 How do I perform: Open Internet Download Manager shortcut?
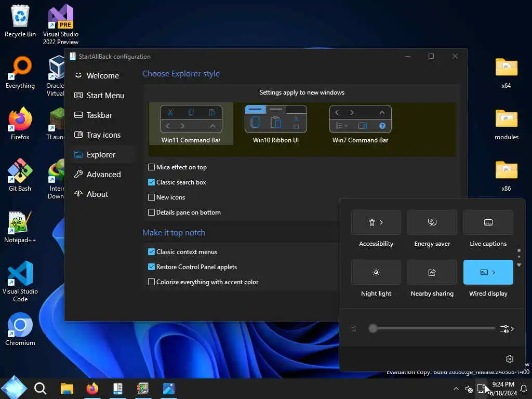coord(56,179)
